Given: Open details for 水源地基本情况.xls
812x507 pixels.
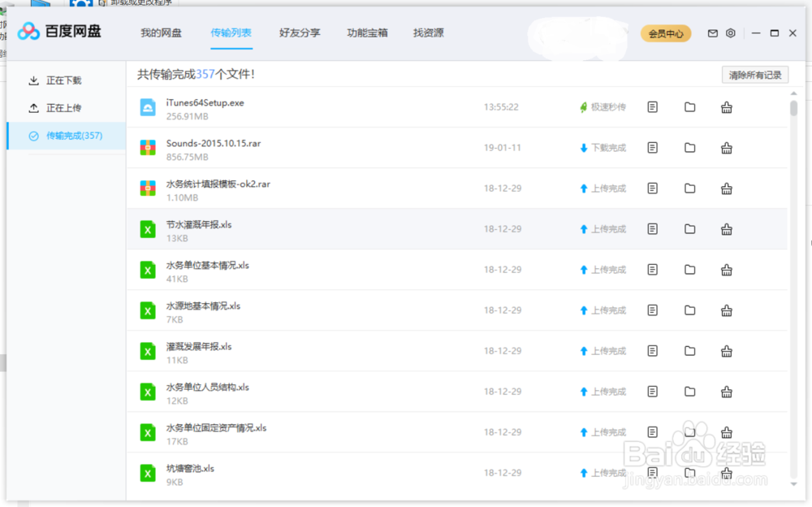Looking at the screenshot, I should pyautogui.click(x=653, y=310).
